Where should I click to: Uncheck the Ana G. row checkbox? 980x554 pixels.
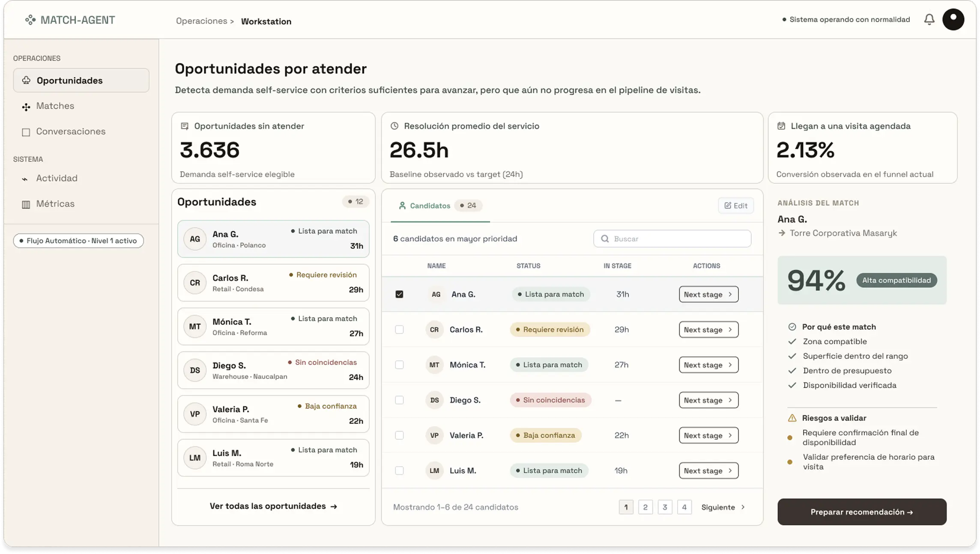pyautogui.click(x=399, y=294)
